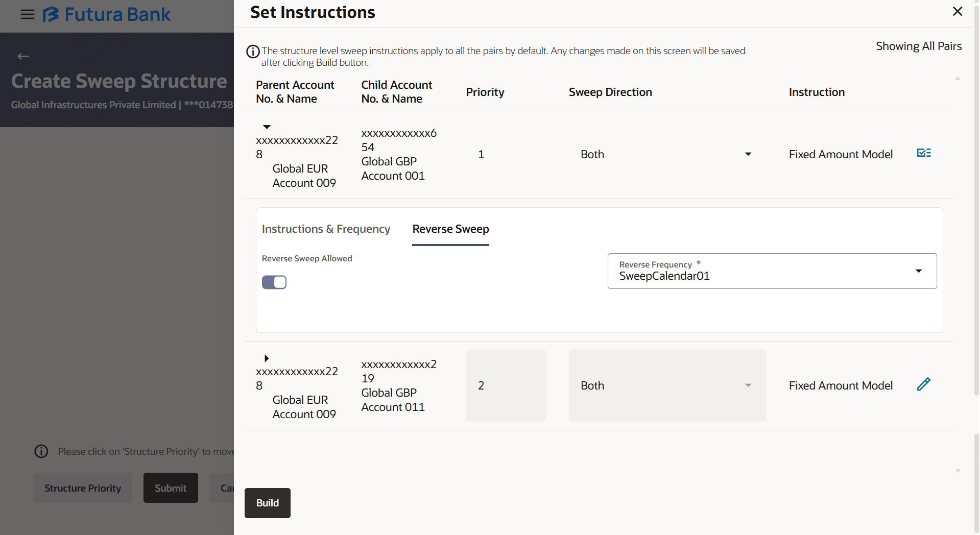Click info icon near Structure Priority hint

(x=41, y=451)
